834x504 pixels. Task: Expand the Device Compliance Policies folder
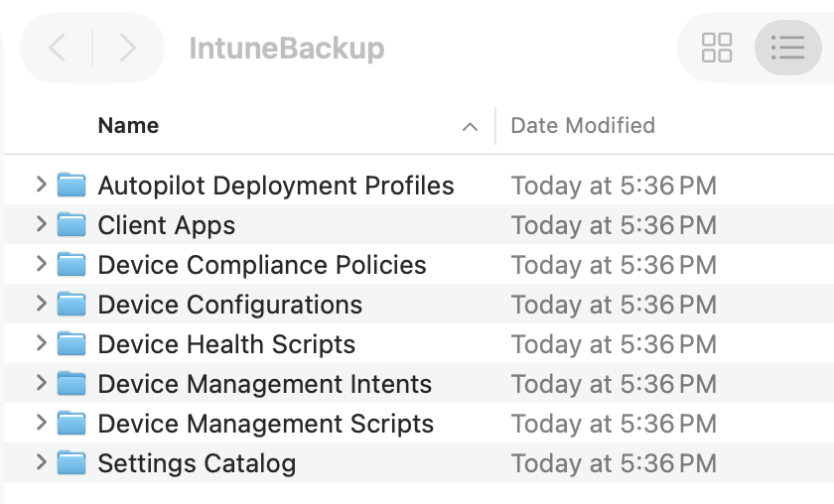tap(41, 264)
